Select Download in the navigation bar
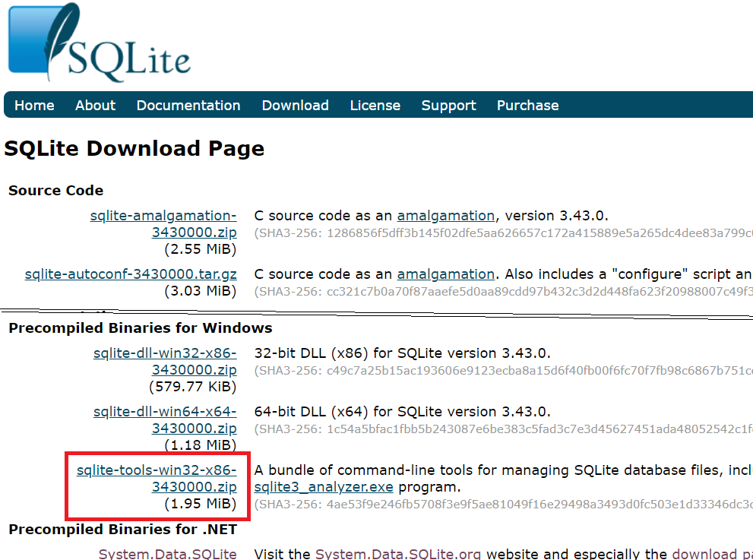The width and height of the screenshot is (753, 560). pos(296,105)
